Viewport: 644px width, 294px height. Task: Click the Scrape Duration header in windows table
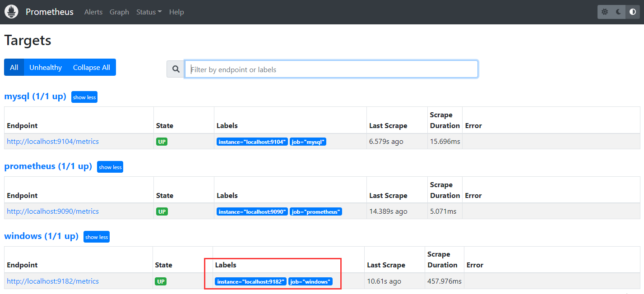pyautogui.click(x=442, y=260)
